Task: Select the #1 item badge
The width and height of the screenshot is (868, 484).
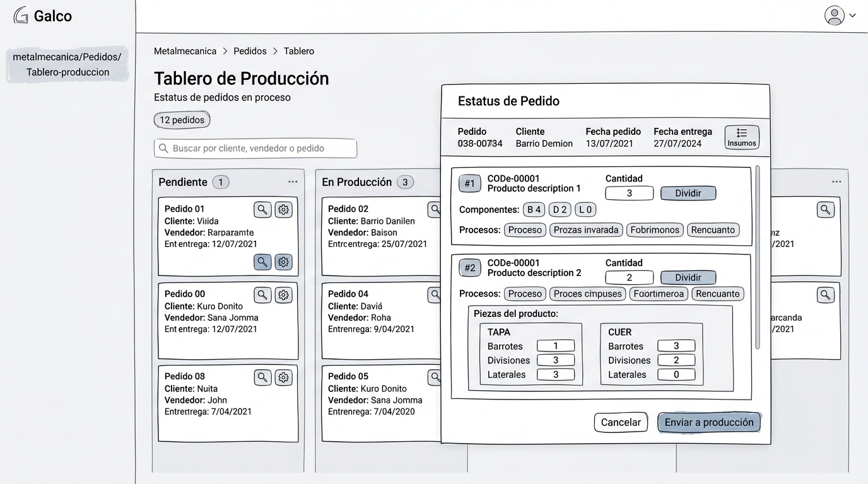Action: point(470,183)
